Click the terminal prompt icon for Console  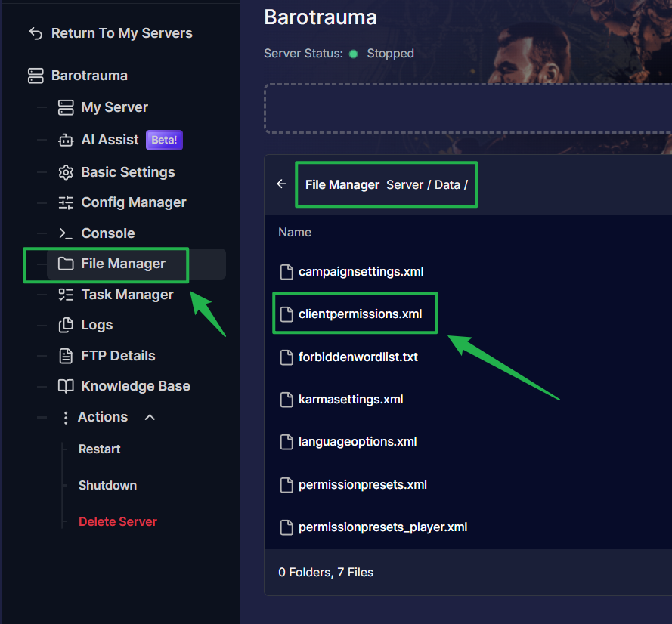click(x=66, y=233)
